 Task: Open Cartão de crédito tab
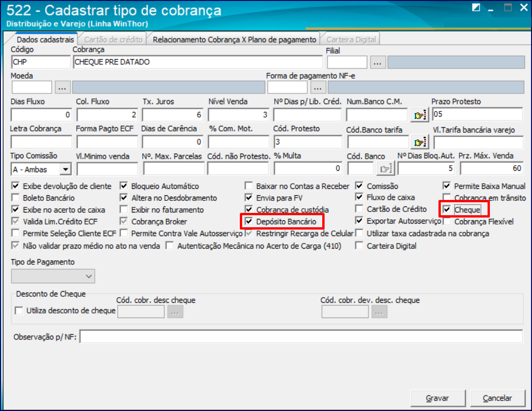pos(113,40)
